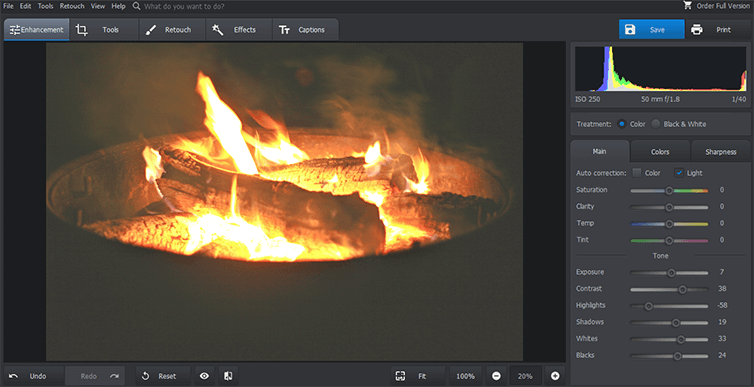754x387 pixels.
Task: Click the Print printer icon
Action: pyautogui.click(x=697, y=30)
